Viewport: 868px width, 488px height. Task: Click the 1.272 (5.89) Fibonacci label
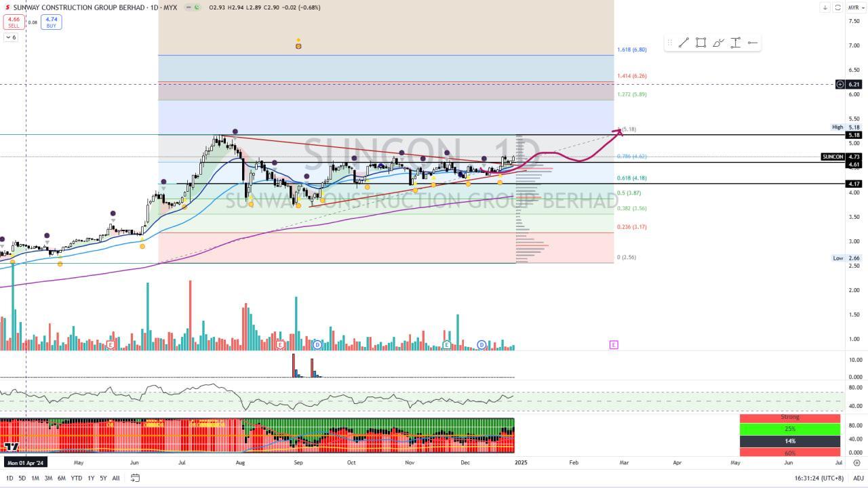click(x=631, y=94)
